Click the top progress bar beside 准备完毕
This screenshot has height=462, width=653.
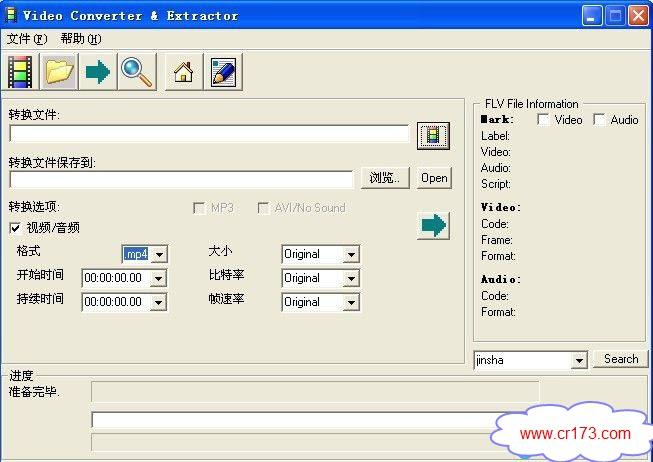tap(315, 392)
